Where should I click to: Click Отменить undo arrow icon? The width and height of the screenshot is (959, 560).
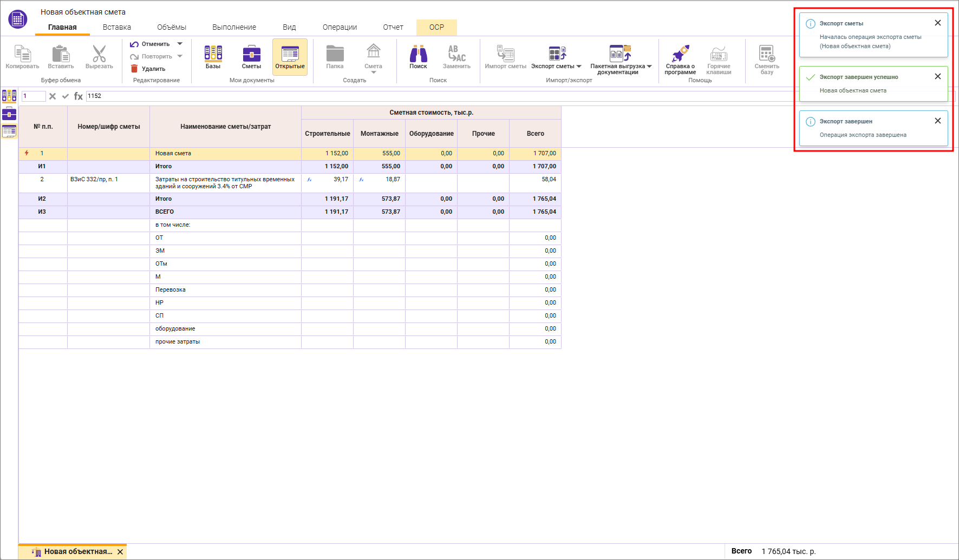(x=134, y=44)
